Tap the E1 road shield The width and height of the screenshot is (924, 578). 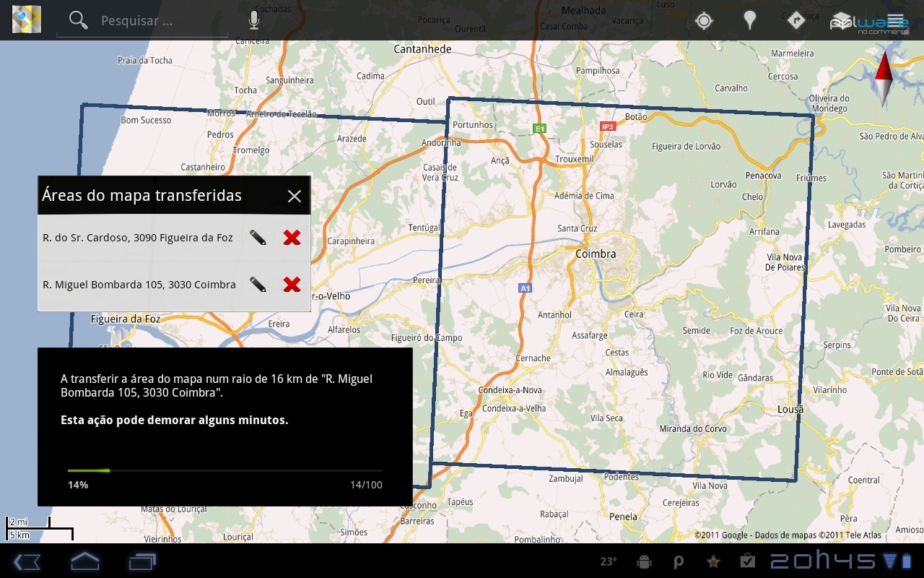(x=539, y=129)
